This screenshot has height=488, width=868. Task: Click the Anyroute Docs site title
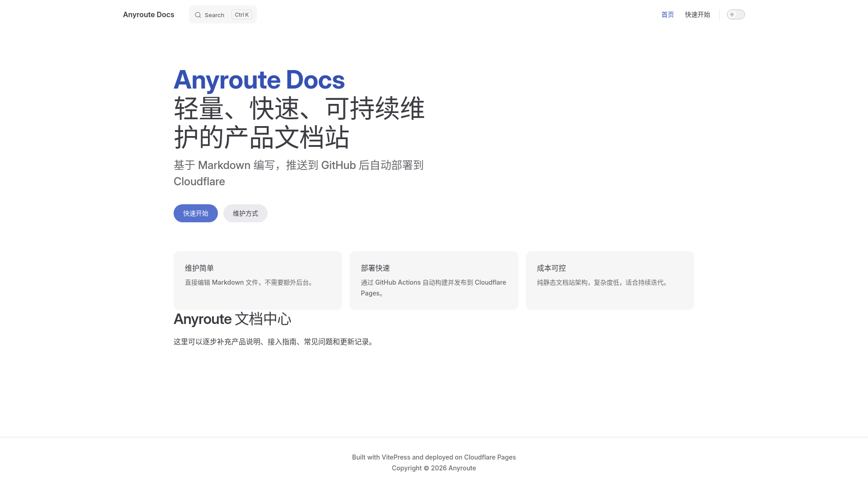148,14
